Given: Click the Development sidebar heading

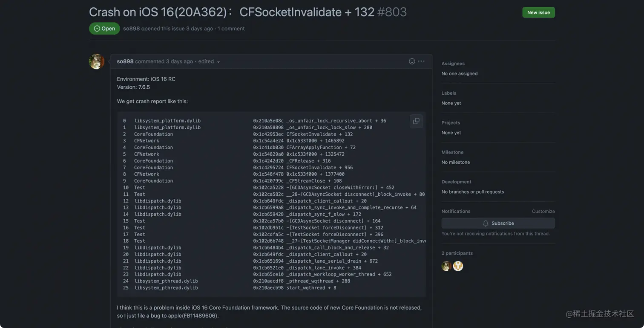Looking at the screenshot, I should click(x=456, y=182).
